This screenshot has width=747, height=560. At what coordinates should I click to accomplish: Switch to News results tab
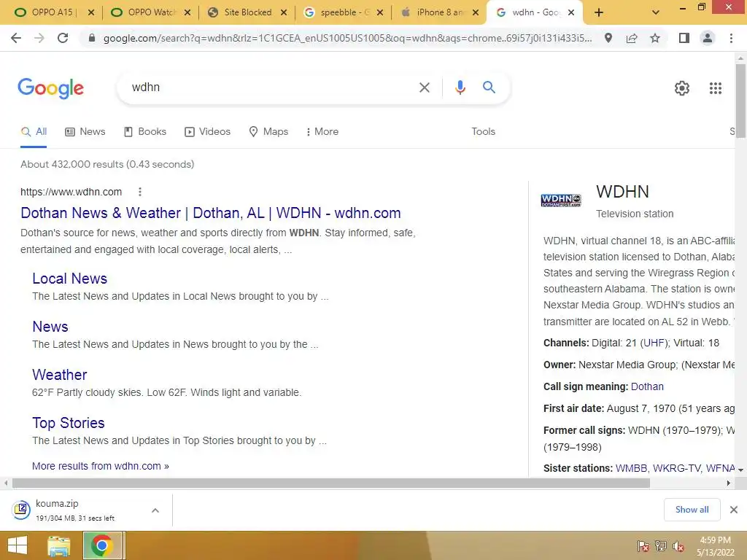[85, 132]
